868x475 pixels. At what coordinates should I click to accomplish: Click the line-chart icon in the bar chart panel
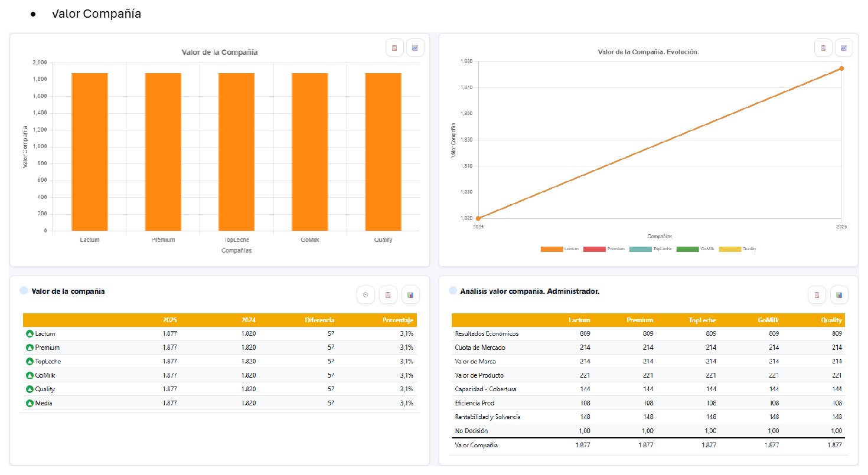pyautogui.click(x=415, y=48)
